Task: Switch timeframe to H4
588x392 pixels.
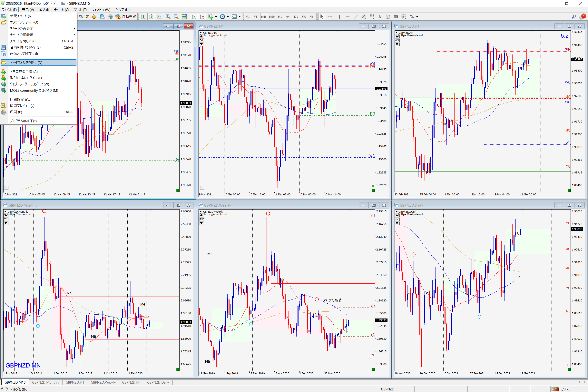Action: [288, 17]
